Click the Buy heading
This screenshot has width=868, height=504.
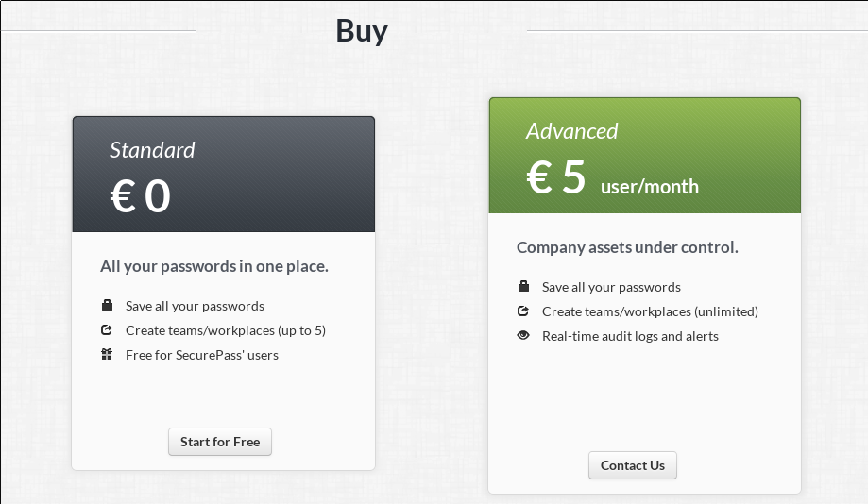(362, 31)
